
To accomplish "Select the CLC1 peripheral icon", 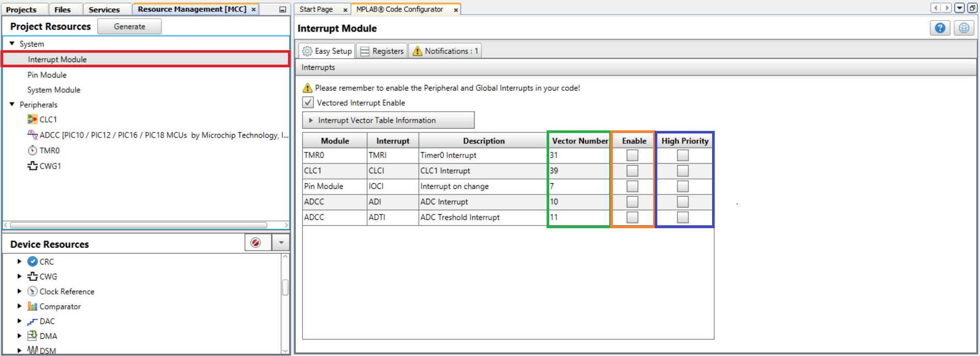I will coord(32,120).
